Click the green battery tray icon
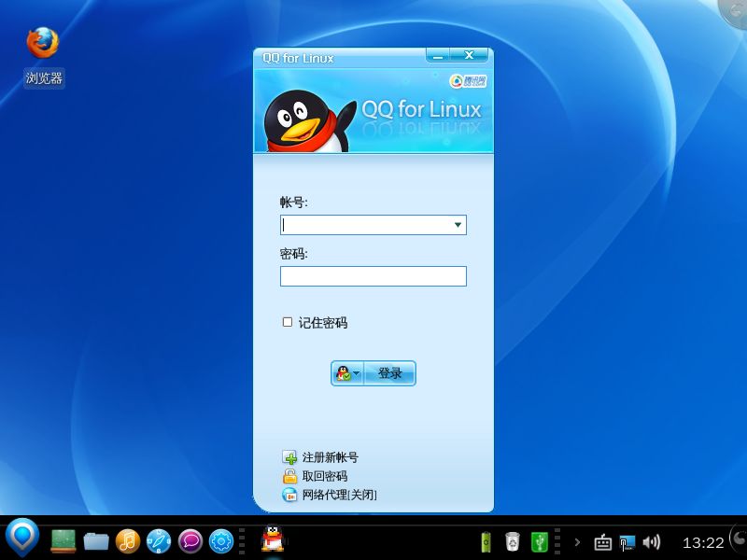Screen dimensions: 747x560 [486, 541]
